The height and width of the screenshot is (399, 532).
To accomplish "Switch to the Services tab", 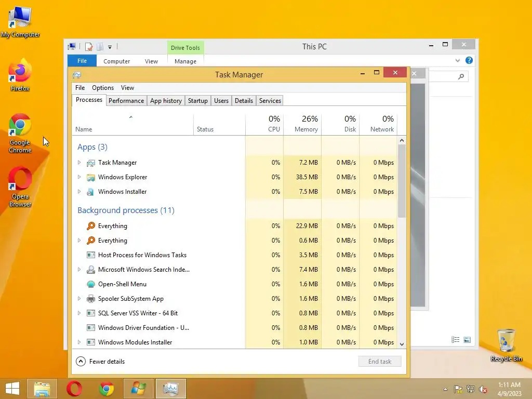I will pyautogui.click(x=270, y=101).
